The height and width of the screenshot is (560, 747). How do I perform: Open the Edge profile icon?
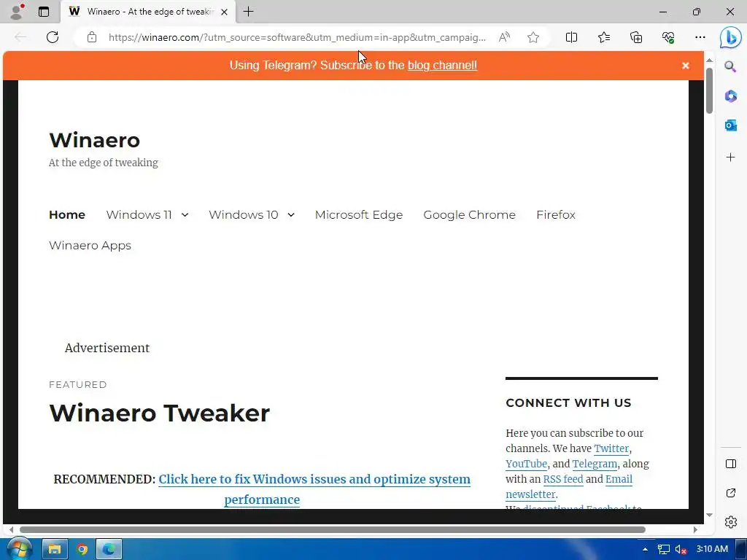pos(18,12)
